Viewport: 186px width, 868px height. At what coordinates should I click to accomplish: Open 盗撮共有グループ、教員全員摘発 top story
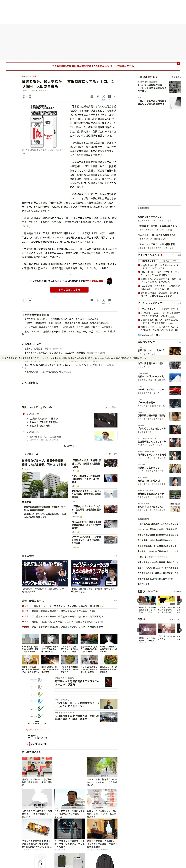[x=44, y=463]
